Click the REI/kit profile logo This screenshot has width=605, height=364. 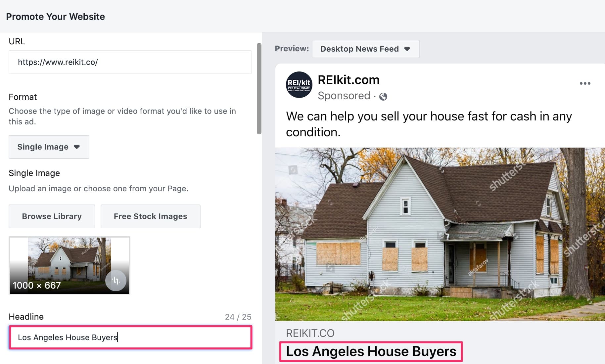[299, 85]
